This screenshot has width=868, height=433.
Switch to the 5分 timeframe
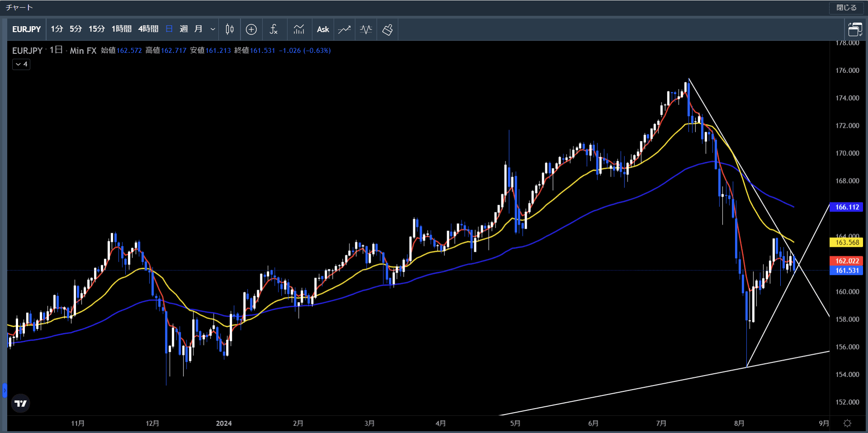(x=76, y=29)
